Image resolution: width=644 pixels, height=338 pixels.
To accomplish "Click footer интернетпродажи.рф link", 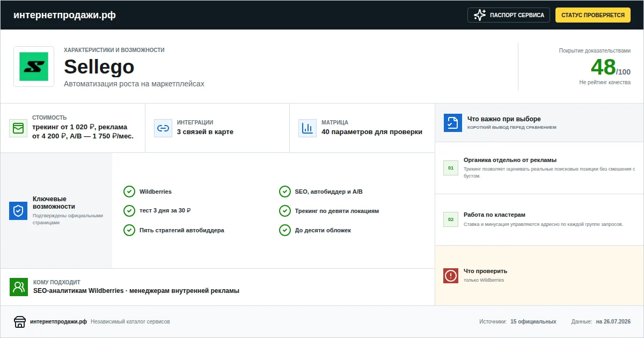I will click(x=58, y=322).
